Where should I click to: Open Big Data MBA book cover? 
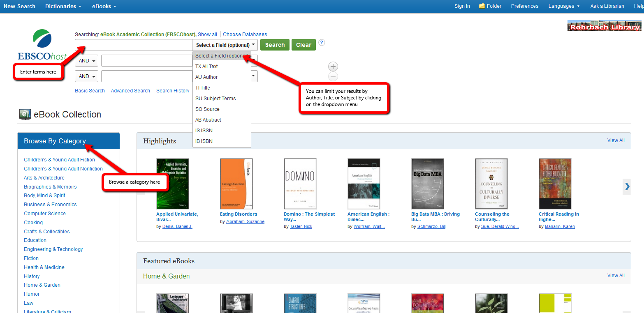427,184
